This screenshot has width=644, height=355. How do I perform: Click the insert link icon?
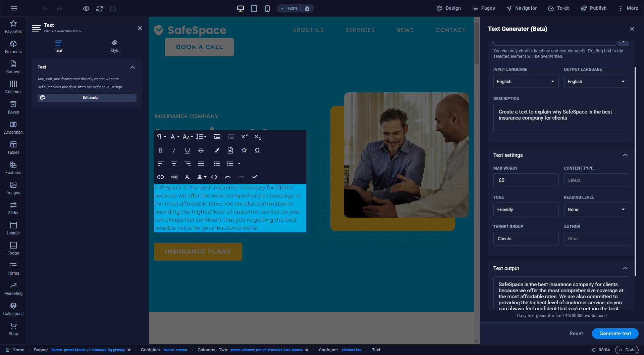click(161, 177)
